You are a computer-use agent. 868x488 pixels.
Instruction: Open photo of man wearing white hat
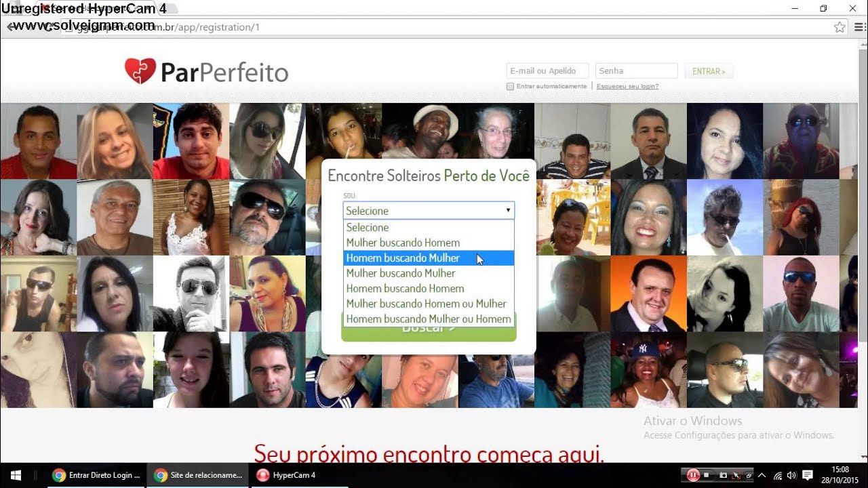[x=420, y=131]
